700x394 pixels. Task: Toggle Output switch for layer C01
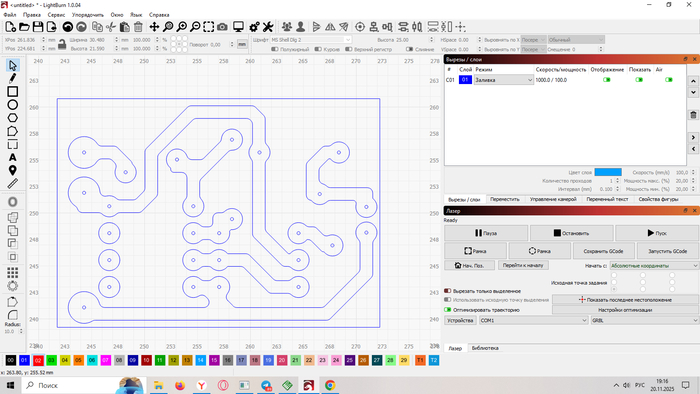click(x=607, y=80)
